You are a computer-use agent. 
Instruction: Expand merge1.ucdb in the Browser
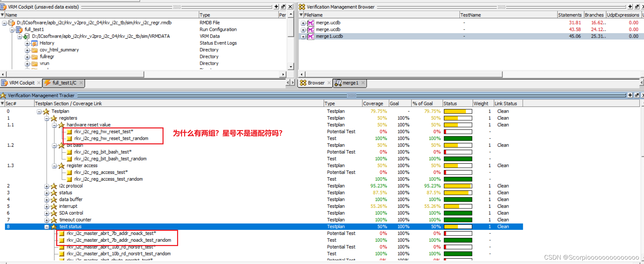click(303, 37)
